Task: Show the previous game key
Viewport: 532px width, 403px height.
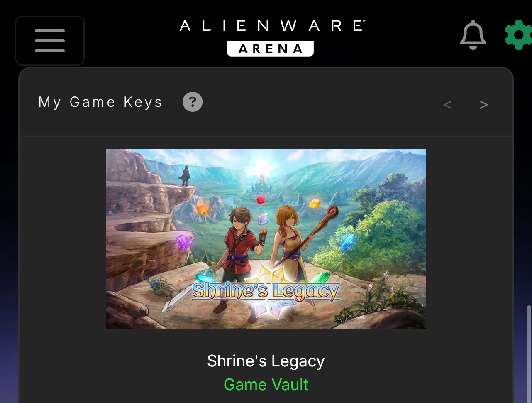Action: click(x=447, y=105)
